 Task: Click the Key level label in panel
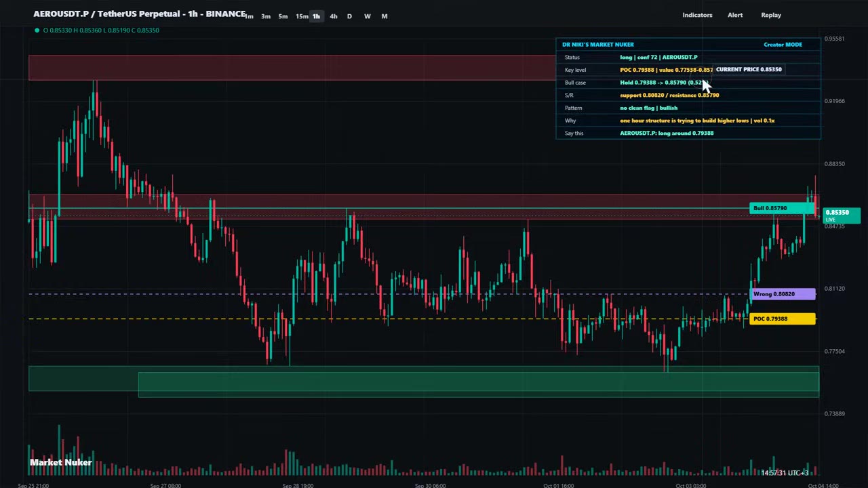coord(575,70)
